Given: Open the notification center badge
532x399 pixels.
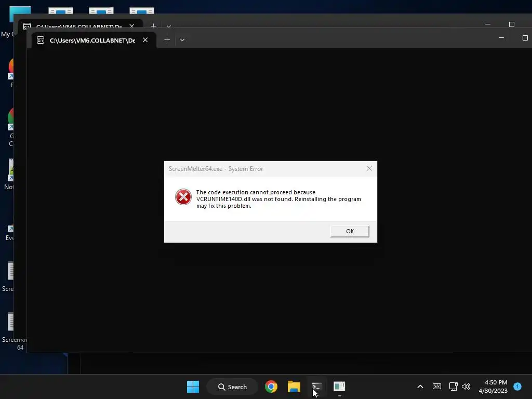Looking at the screenshot, I should [x=517, y=386].
